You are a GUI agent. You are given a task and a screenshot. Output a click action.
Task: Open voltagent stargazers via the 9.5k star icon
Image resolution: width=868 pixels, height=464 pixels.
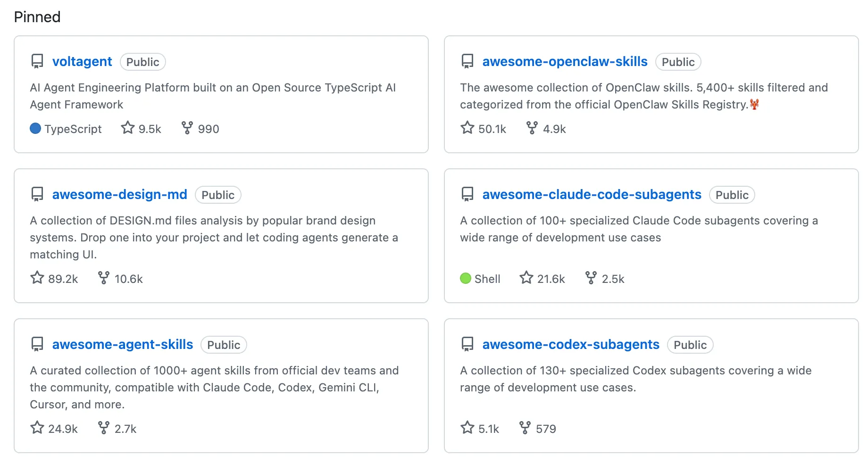128,128
